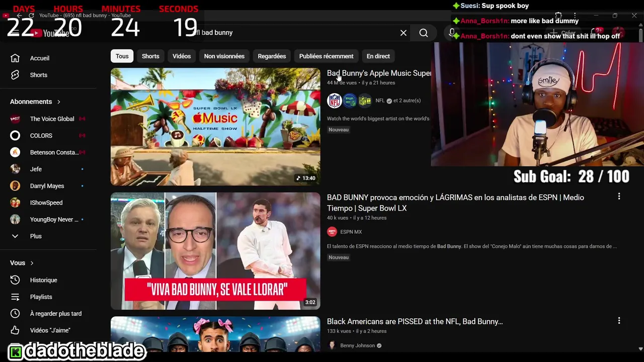644x362 pixels.
Task: Select the Regardées filter chip
Action: coord(272,56)
